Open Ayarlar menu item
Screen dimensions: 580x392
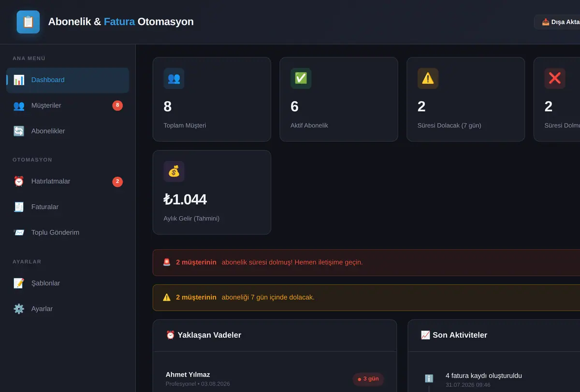coord(68,309)
